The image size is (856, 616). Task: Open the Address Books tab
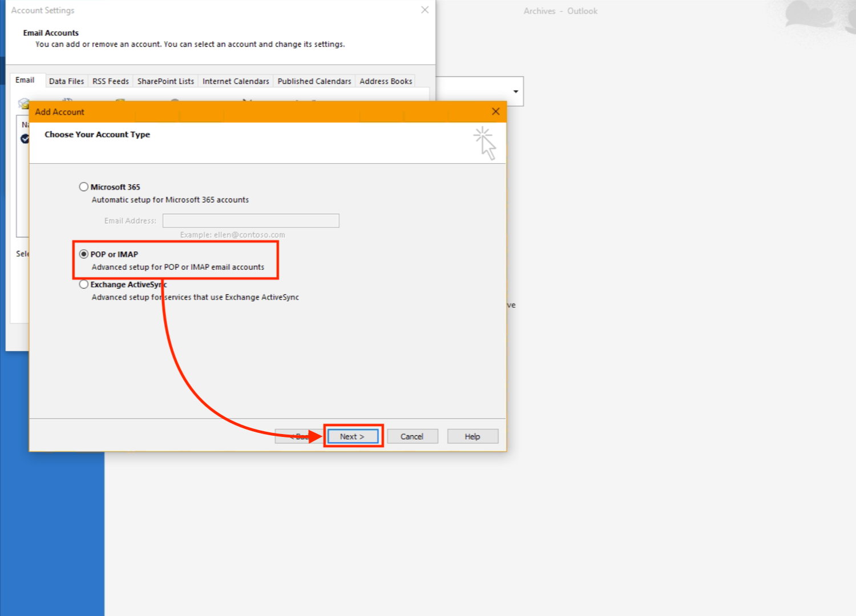(385, 82)
